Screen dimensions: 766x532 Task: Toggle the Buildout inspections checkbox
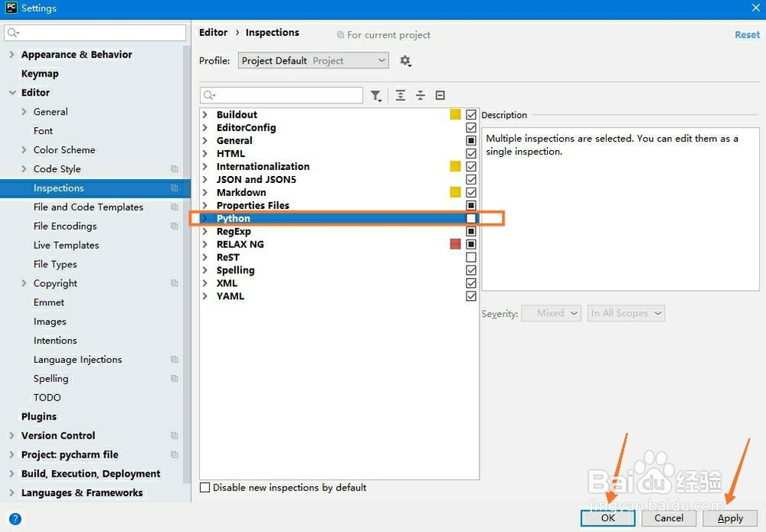pyautogui.click(x=471, y=115)
